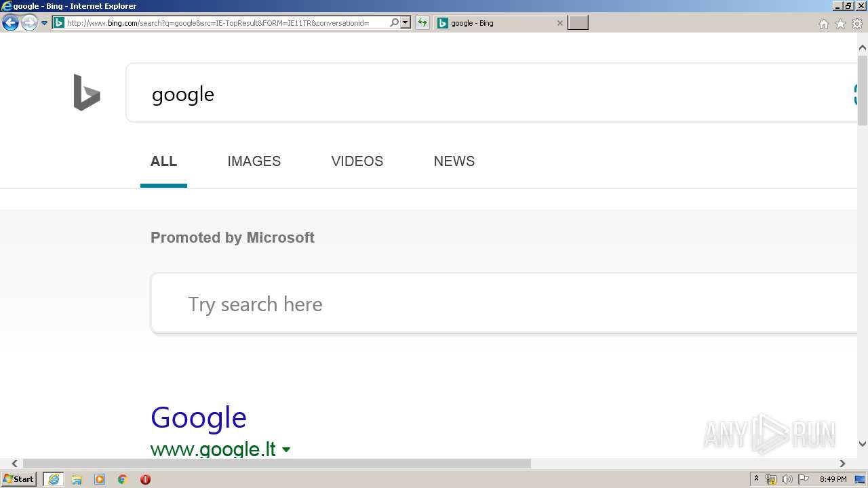This screenshot has height=488, width=868.
Task: Click the network tray icon
Action: point(771,479)
